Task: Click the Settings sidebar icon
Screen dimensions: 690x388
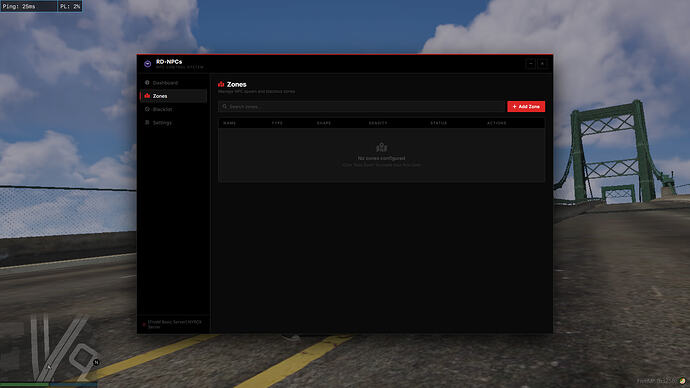Action: click(147, 123)
